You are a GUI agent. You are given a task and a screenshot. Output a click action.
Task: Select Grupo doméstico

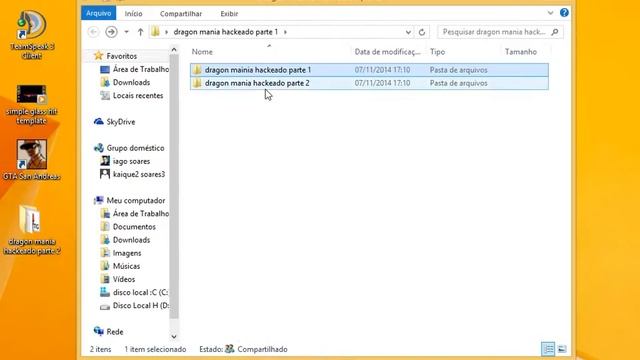(135, 148)
